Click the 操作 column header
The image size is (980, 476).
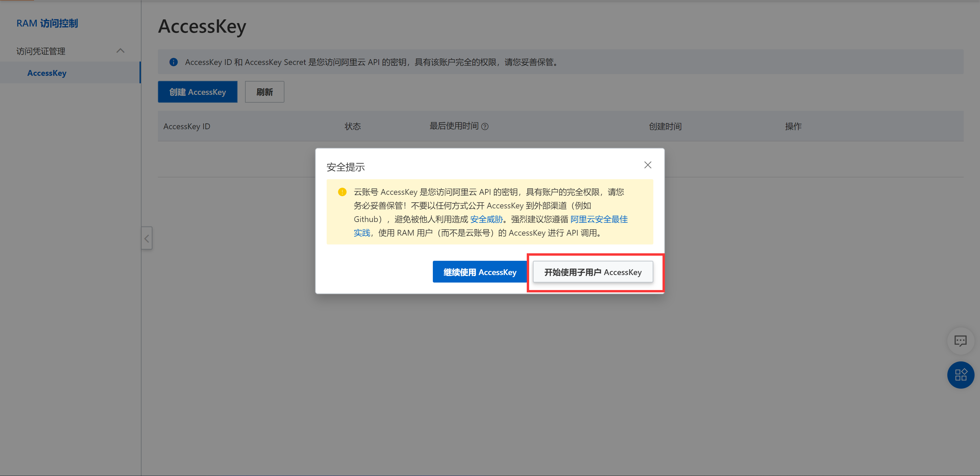(793, 126)
